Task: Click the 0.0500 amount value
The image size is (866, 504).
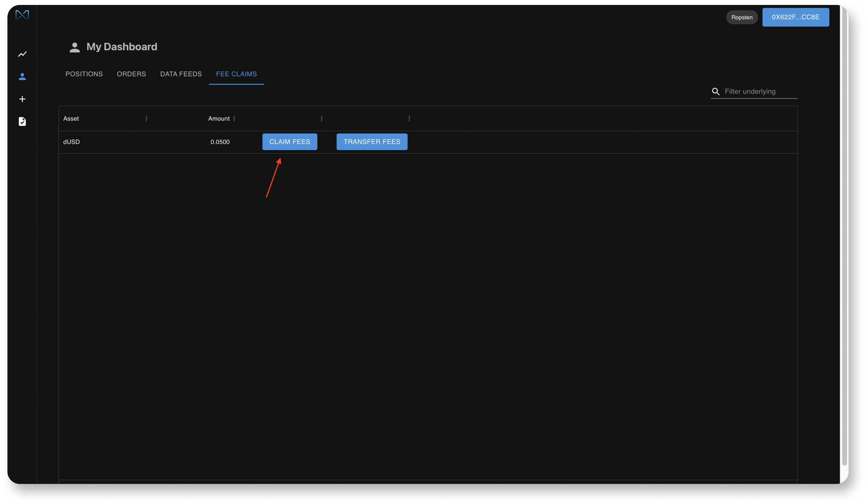Action: 220,142
